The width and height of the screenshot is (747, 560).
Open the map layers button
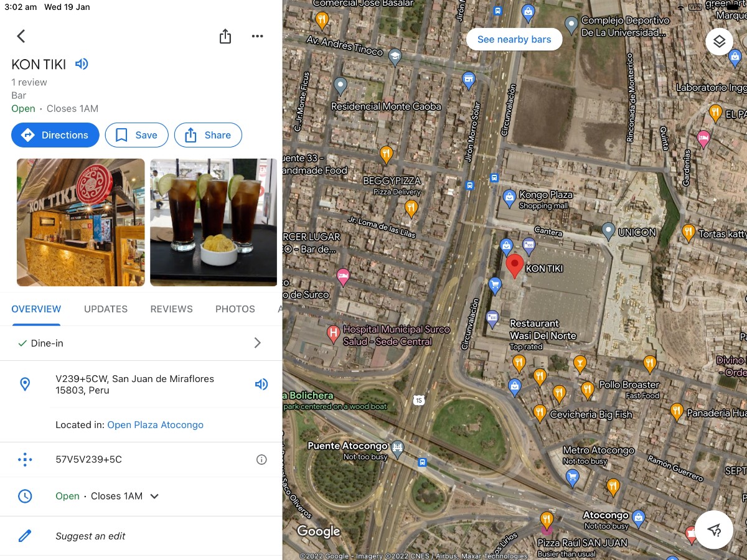720,42
